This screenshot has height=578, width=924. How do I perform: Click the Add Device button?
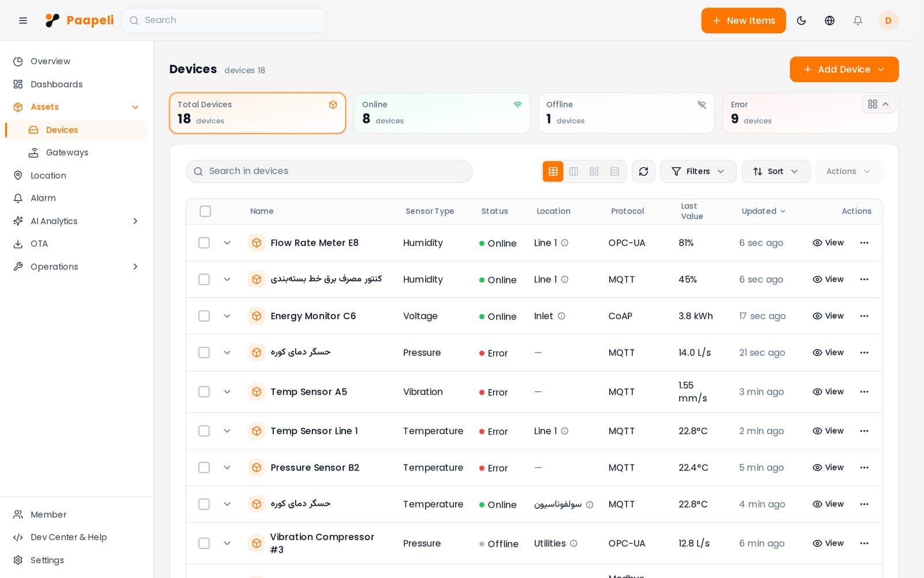[844, 69]
